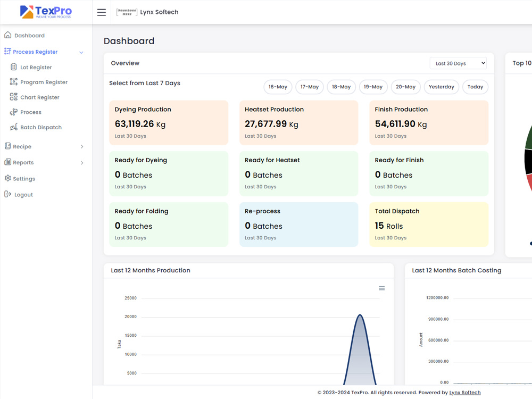532x399 pixels.
Task: Open the production chart hamburger menu icon
Action: coord(381,288)
